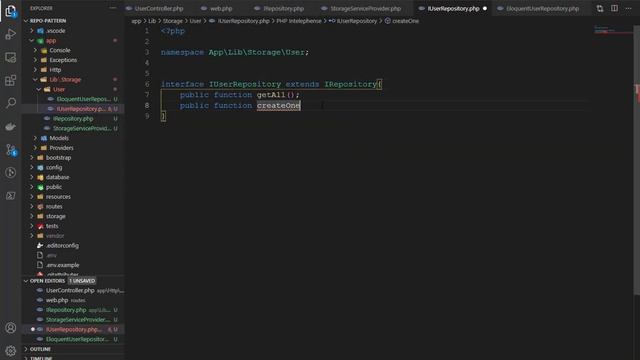Open the Manage settings gear

(11, 351)
